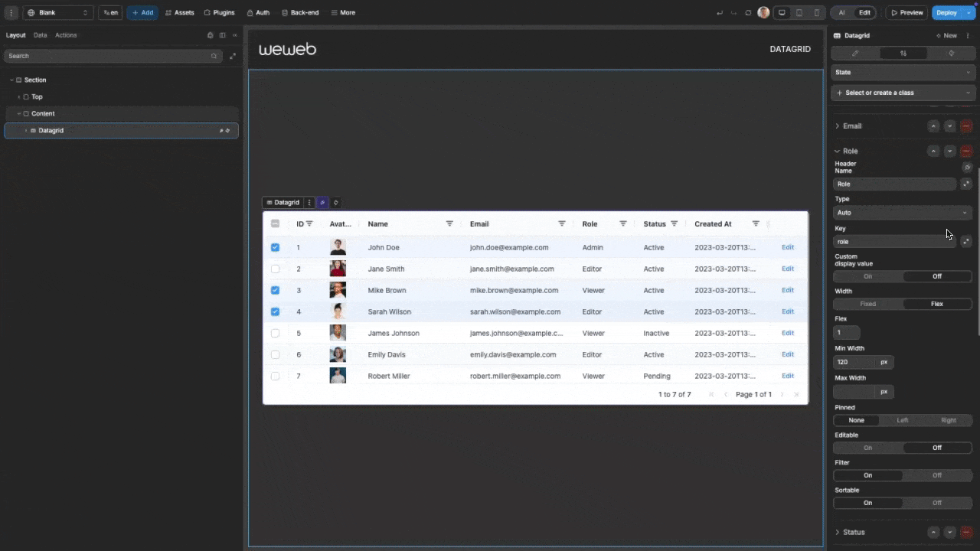Viewport: 980px width, 551px height.
Task: Click Edit on John Doe's row
Action: 787,247
